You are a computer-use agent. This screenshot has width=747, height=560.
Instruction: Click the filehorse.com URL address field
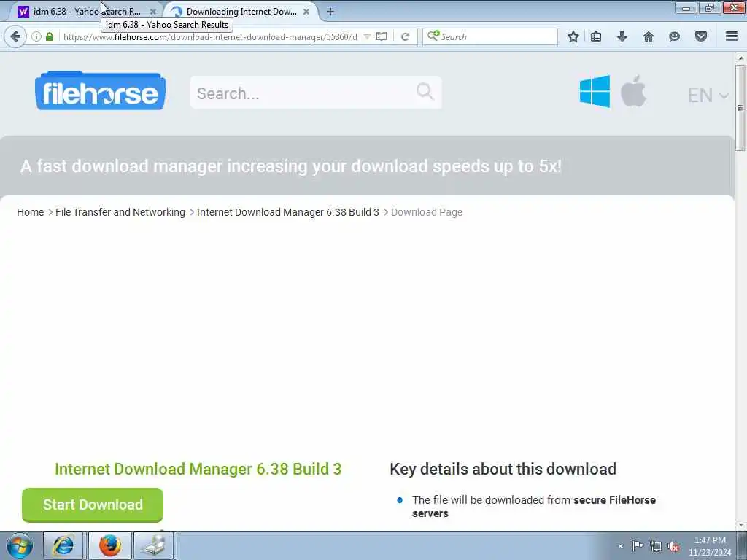[211, 36]
